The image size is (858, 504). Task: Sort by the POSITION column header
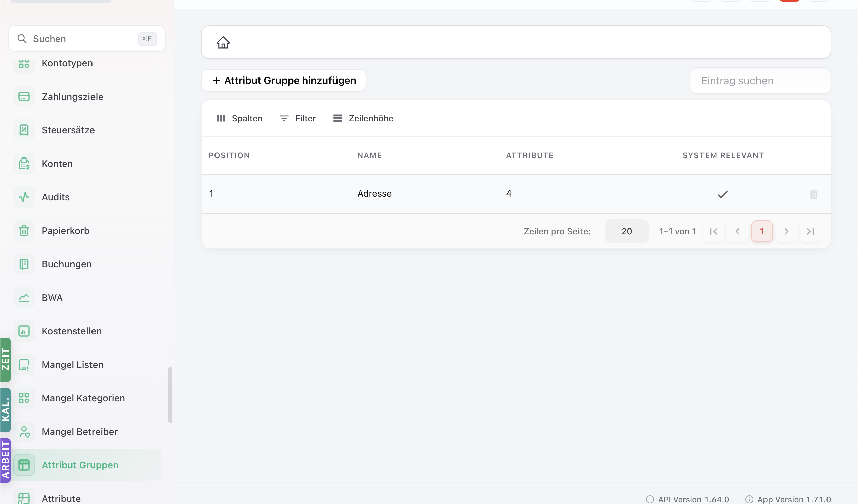tap(229, 155)
